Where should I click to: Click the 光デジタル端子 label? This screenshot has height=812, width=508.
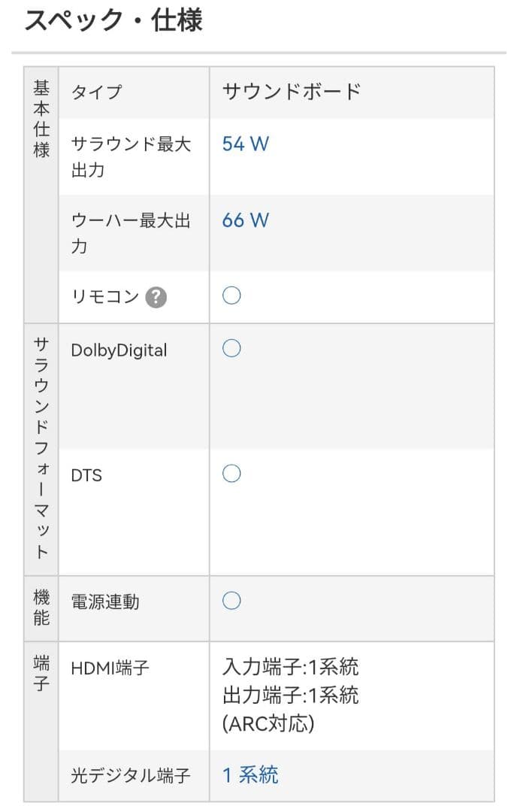click(x=130, y=775)
